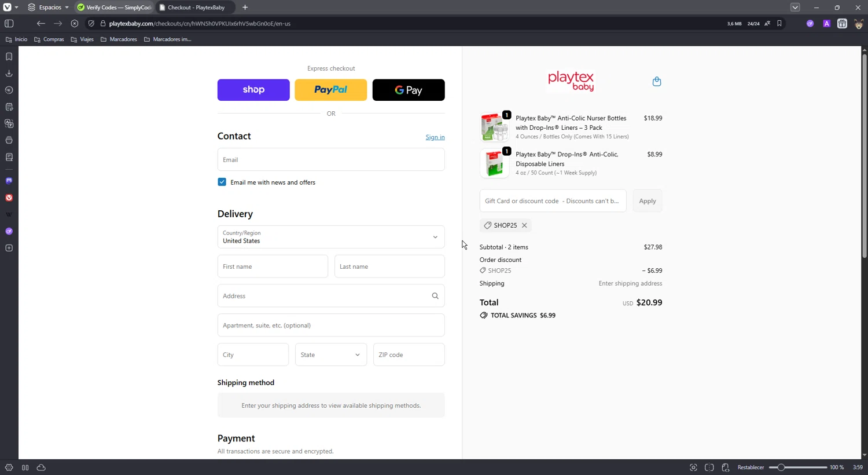Search address with magnifier icon
This screenshot has height=475, width=868.
click(x=435, y=296)
